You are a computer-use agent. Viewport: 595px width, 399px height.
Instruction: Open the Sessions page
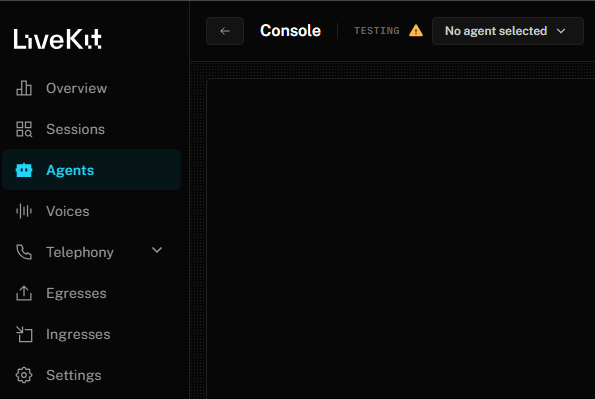(91, 129)
